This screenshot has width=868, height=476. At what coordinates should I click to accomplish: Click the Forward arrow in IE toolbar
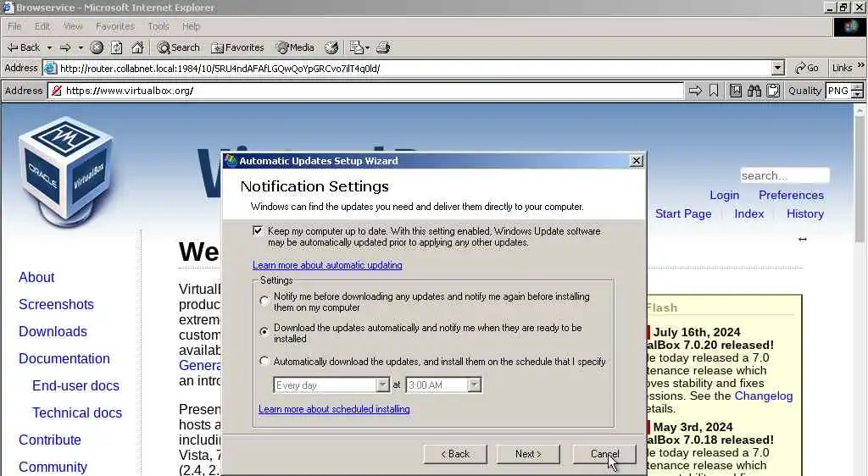tap(65, 47)
